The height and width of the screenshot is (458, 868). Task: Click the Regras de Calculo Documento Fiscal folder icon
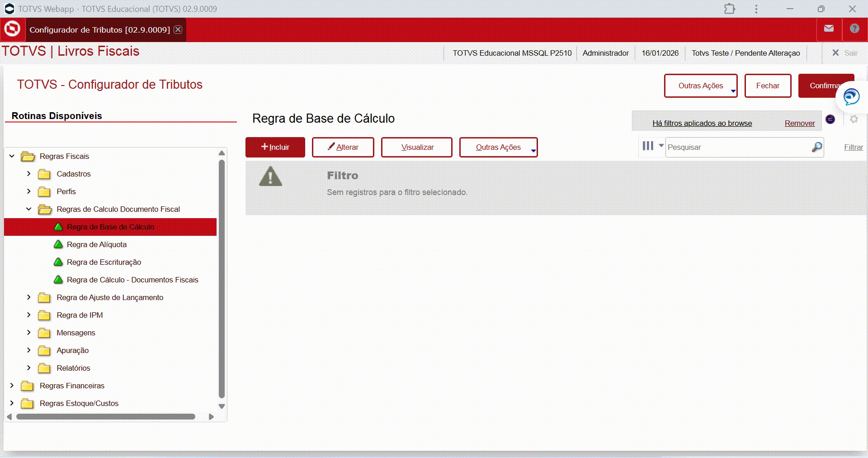tap(45, 210)
